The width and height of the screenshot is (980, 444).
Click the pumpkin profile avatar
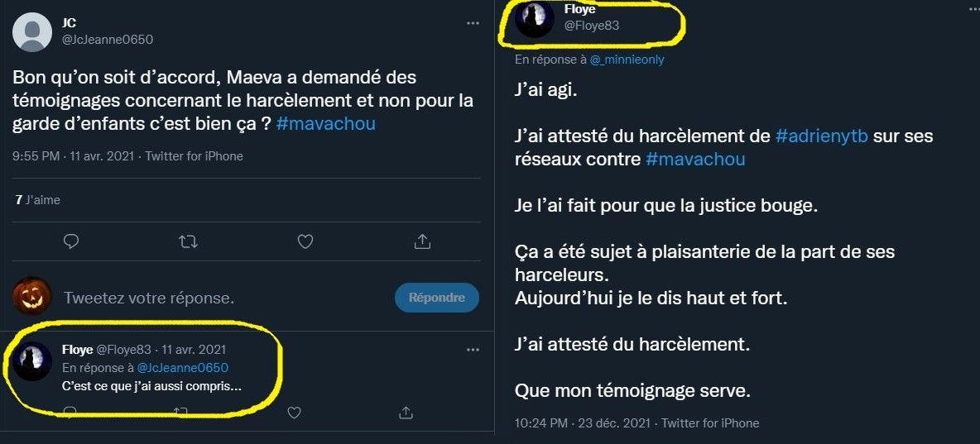tap(32, 297)
